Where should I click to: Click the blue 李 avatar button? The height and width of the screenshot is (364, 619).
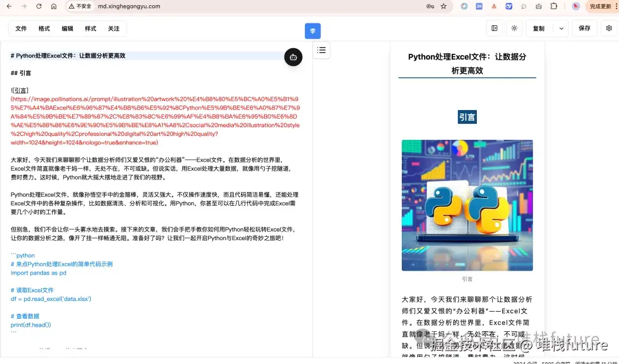pyautogui.click(x=313, y=31)
